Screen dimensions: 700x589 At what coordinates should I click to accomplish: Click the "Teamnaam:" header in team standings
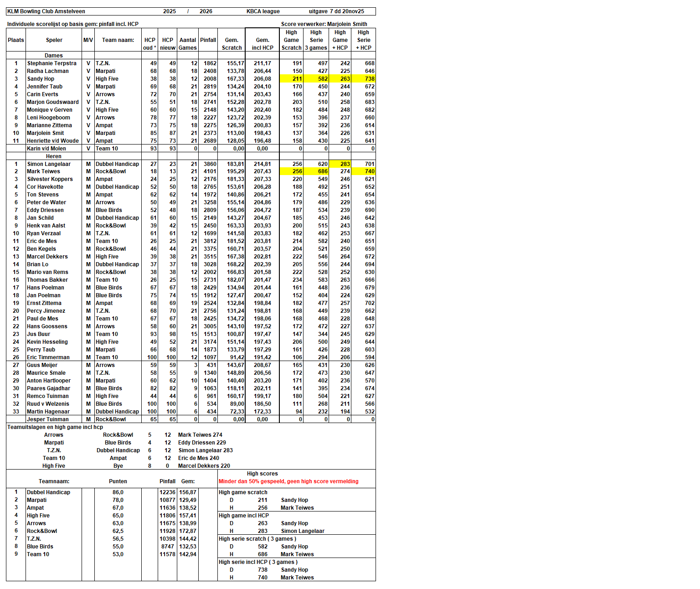click(54, 481)
